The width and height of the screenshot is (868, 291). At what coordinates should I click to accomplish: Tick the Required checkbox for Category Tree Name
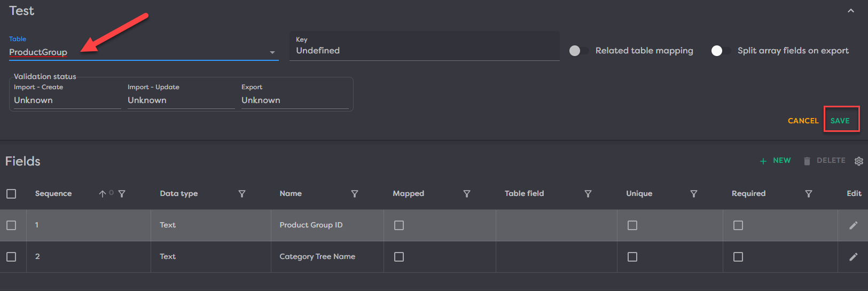(738, 257)
